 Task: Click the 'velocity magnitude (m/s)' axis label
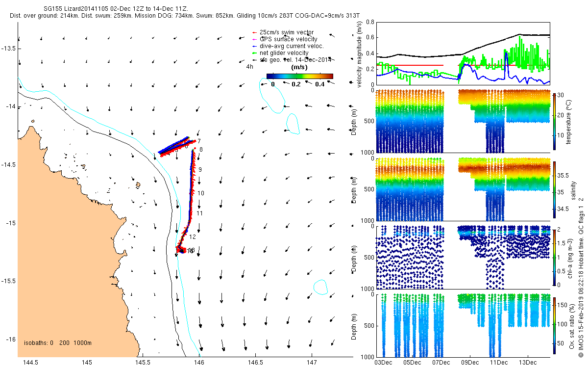coord(360,55)
